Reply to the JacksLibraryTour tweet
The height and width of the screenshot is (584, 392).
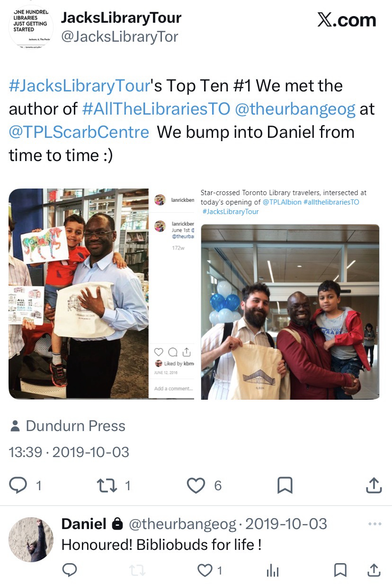[19, 485]
